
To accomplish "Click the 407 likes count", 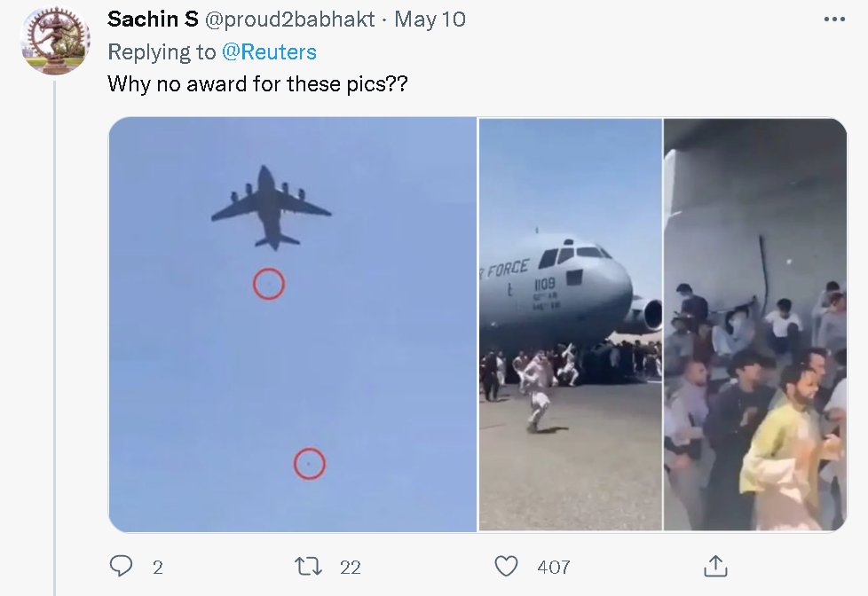I will click(554, 568).
